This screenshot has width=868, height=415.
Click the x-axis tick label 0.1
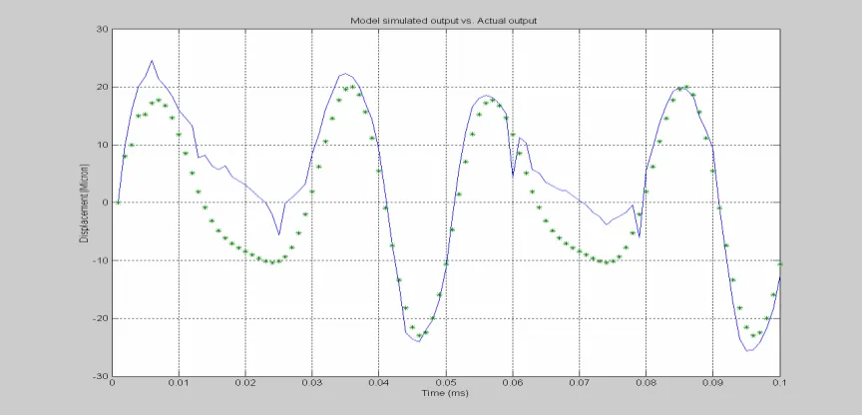pos(780,383)
